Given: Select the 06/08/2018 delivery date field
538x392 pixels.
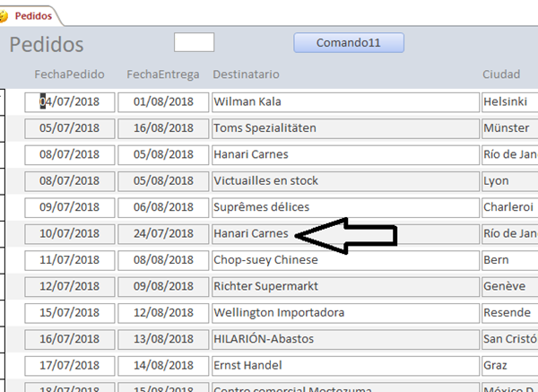Looking at the screenshot, I should (163, 208).
